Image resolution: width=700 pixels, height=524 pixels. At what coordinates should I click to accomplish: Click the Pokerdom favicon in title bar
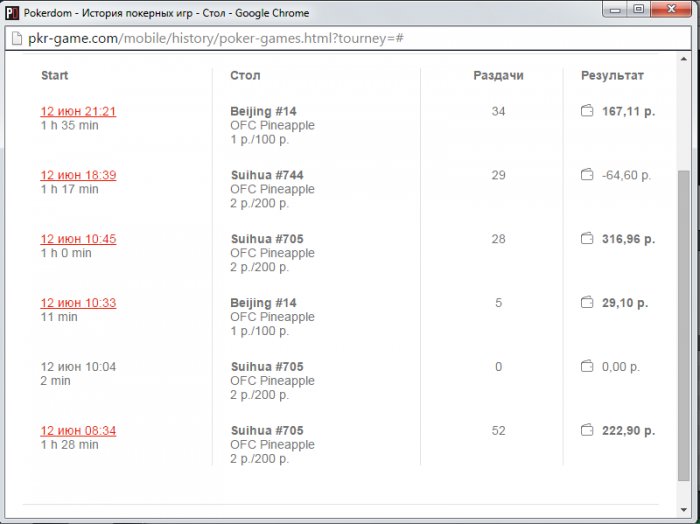12,13
